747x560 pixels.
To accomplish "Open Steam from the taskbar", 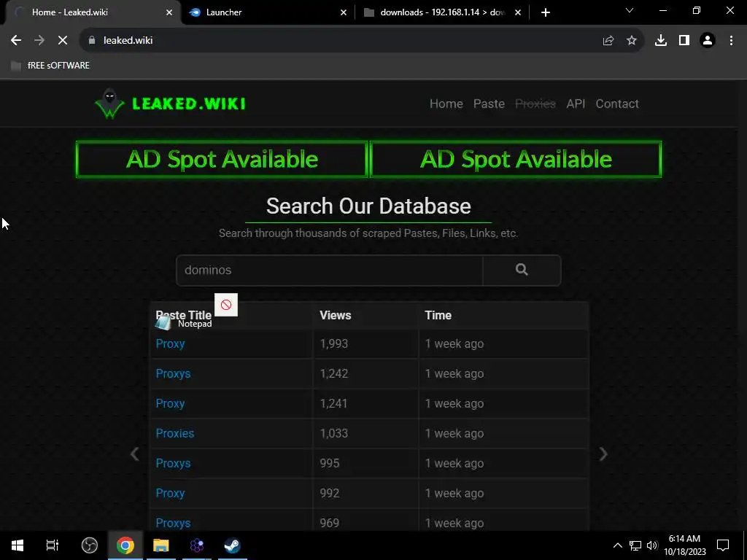I will coord(233,545).
